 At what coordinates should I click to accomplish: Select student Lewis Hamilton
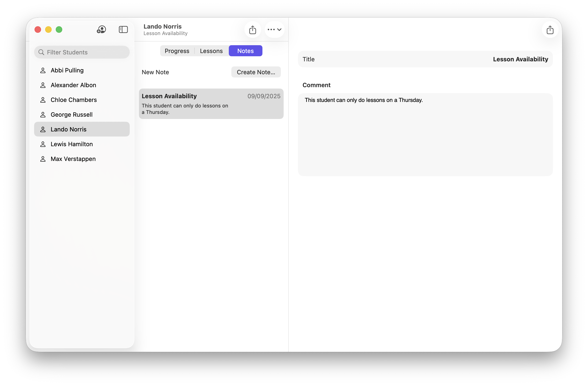72,144
